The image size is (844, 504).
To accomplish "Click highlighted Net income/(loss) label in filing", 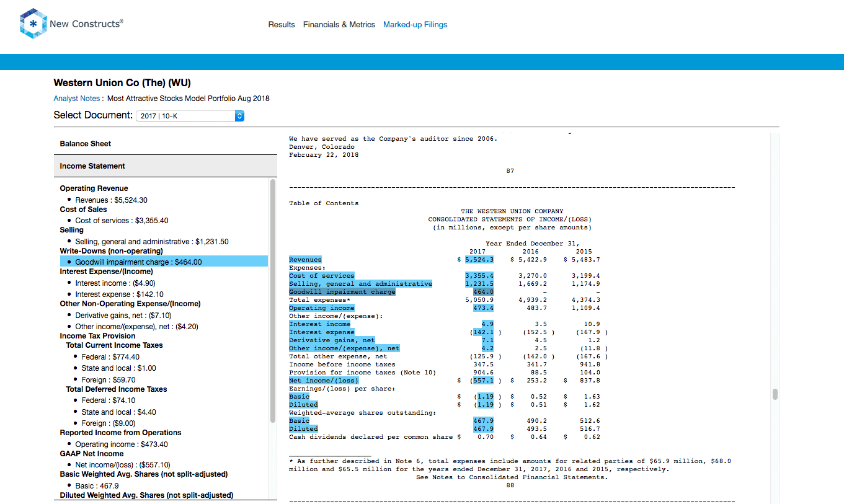I will [x=324, y=381].
